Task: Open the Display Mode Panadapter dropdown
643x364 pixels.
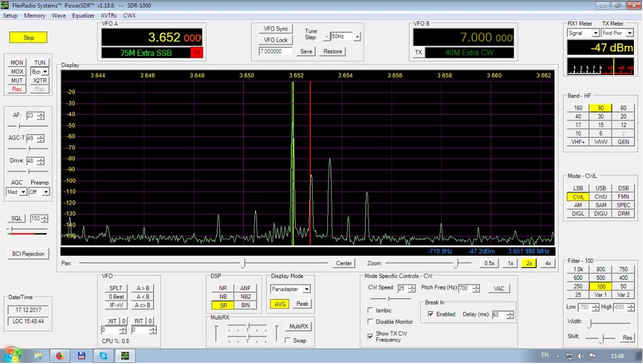Action: pos(290,289)
